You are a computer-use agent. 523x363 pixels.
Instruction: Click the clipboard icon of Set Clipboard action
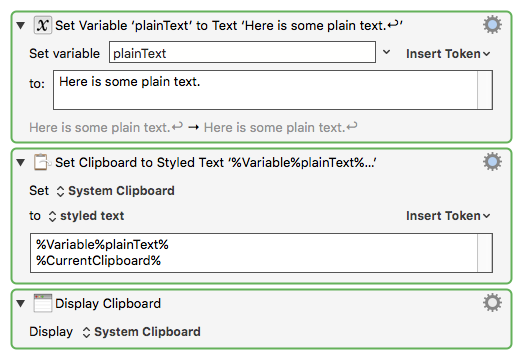coord(42,162)
